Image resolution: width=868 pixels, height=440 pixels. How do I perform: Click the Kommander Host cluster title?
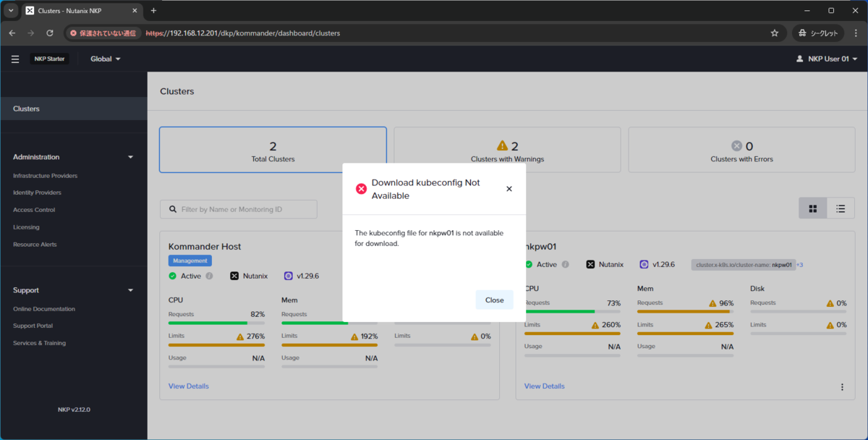[205, 247]
